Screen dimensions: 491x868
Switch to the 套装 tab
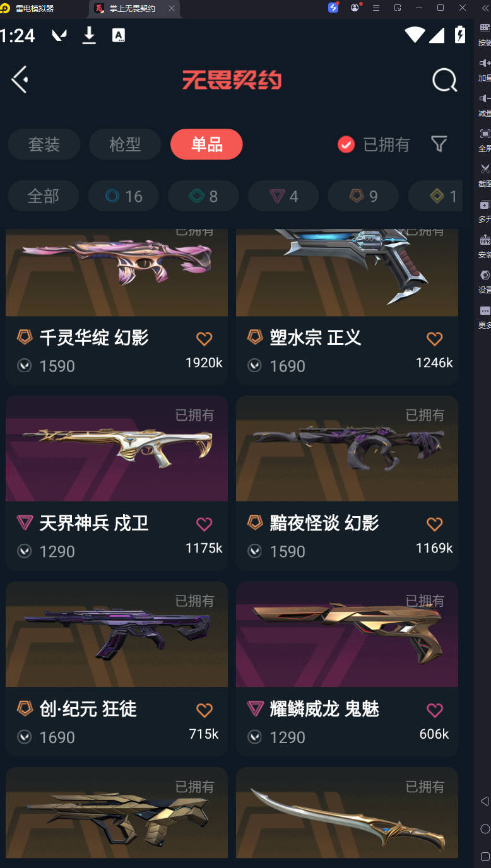pos(44,144)
